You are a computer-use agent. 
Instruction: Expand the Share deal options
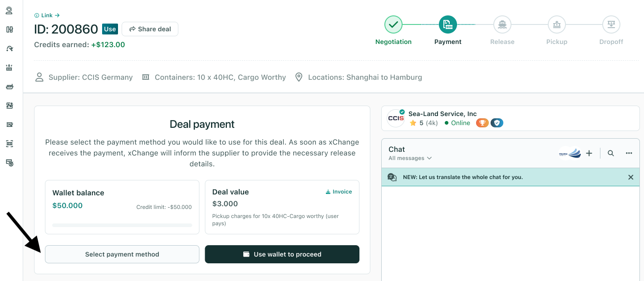(x=150, y=29)
